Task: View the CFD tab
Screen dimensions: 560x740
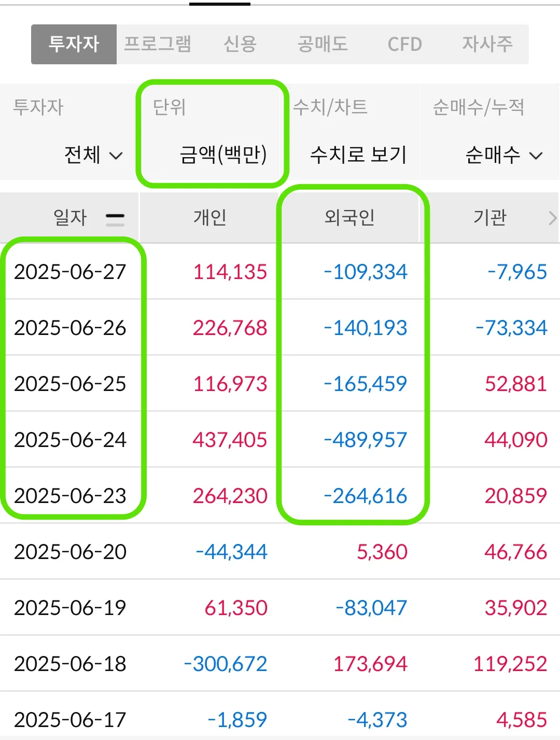Action: pos(404,45)
